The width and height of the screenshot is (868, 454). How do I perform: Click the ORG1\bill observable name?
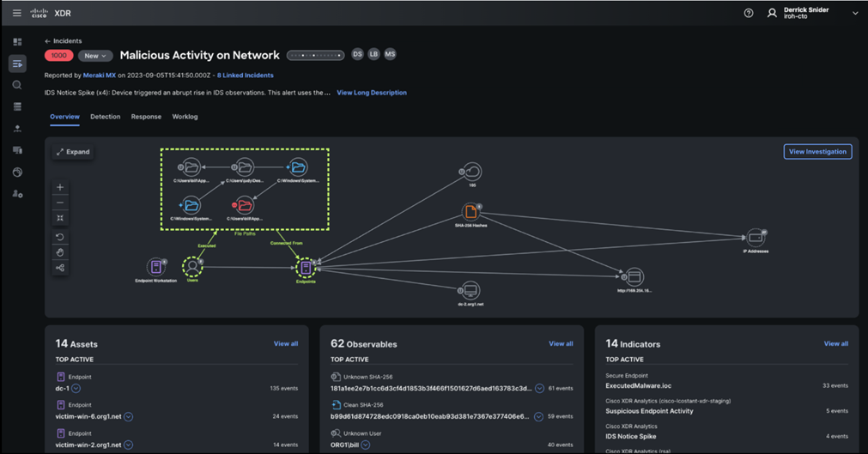(344, 445)
